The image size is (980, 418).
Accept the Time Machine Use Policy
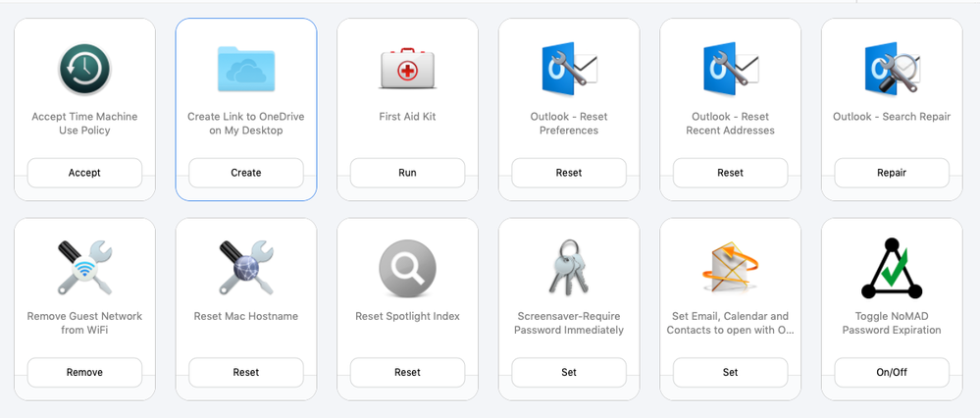[84, 173]
